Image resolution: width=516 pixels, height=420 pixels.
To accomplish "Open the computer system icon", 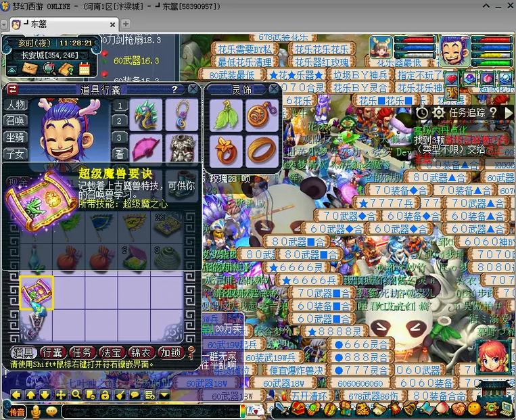I will point(507,409).
